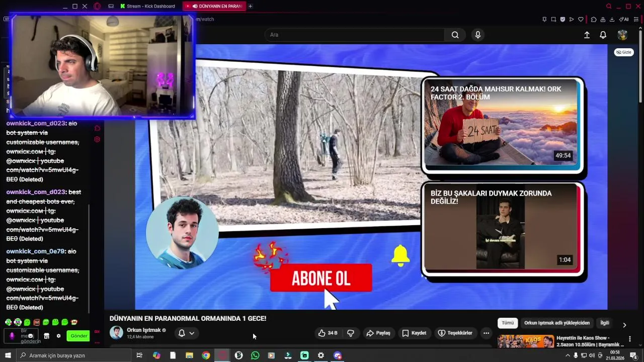Viewport: 644px width, 362px height.
Task: Open Windows Settings gear on taskbar
Action: 320,355
